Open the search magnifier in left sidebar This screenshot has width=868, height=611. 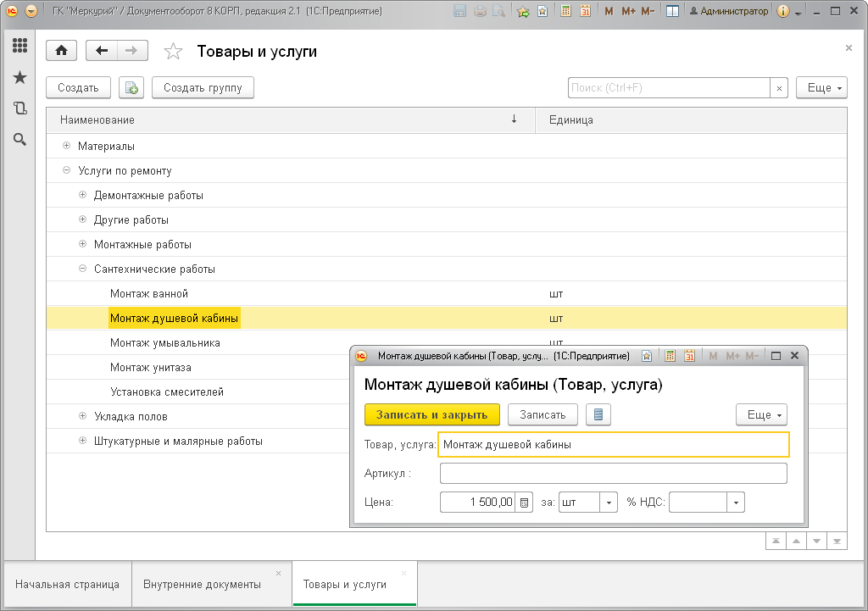tap(20, 140)
